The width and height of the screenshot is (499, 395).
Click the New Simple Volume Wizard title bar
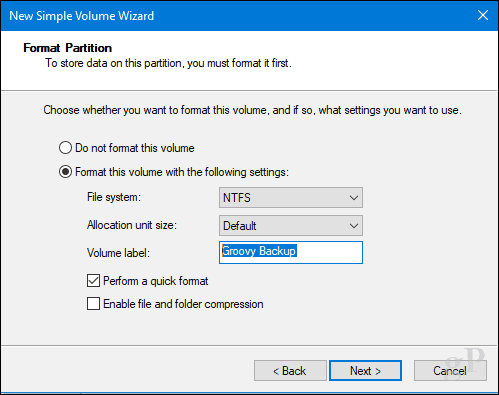[233, 16]
